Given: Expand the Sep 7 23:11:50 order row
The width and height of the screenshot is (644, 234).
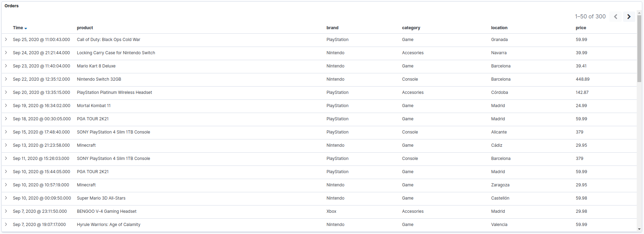Looking at the screenshot, I should coord(6,211).
